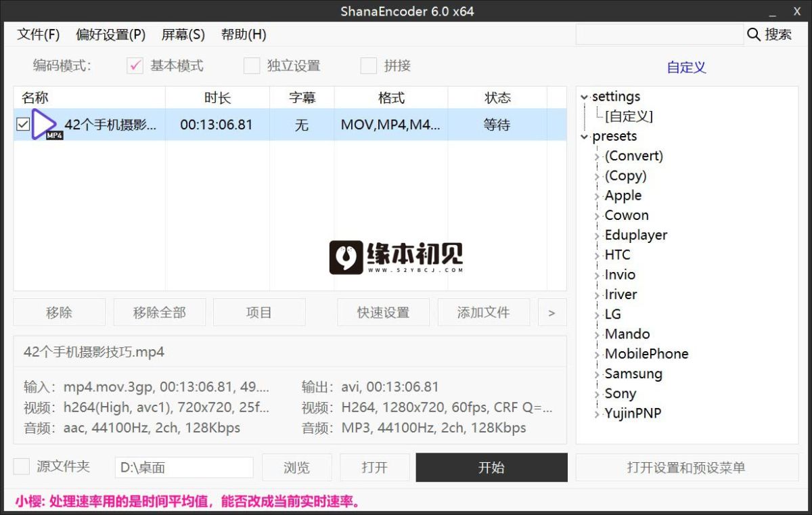This screenshot has width=812, height=515.
Task: Open the 帮助(H) menu
Action: pos(244,35)
